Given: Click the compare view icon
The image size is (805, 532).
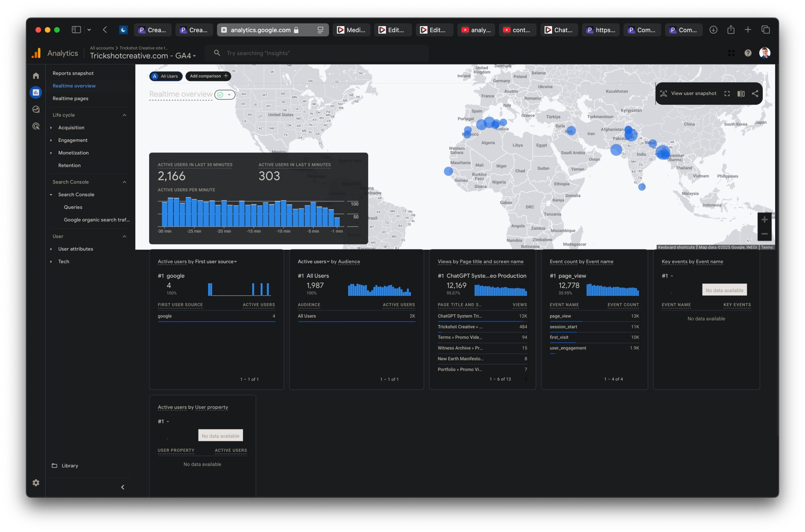Looking at the screenshot, I should pyautogui.click(x=741, y=94).
